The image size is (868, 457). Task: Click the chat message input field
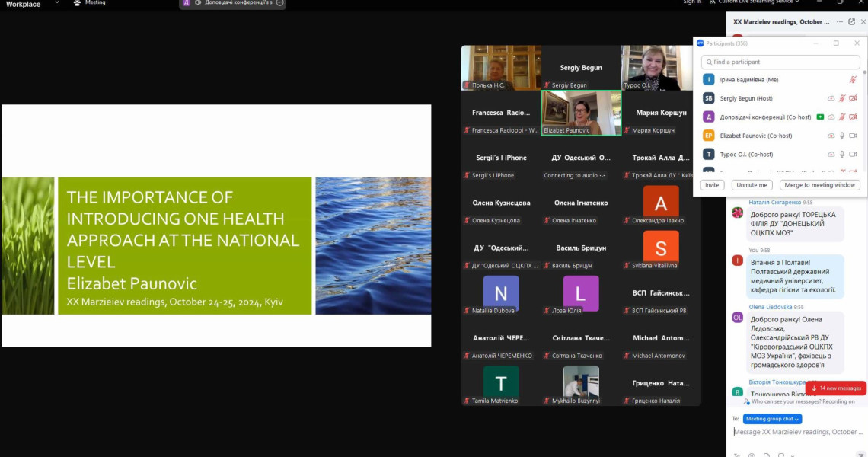[797, 432]
